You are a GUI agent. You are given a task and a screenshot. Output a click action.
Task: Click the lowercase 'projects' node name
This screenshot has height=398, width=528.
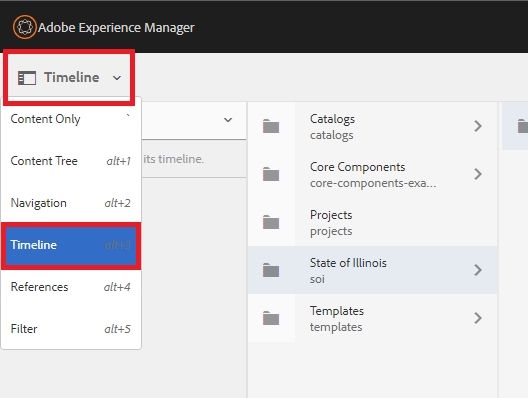[331, 231]
